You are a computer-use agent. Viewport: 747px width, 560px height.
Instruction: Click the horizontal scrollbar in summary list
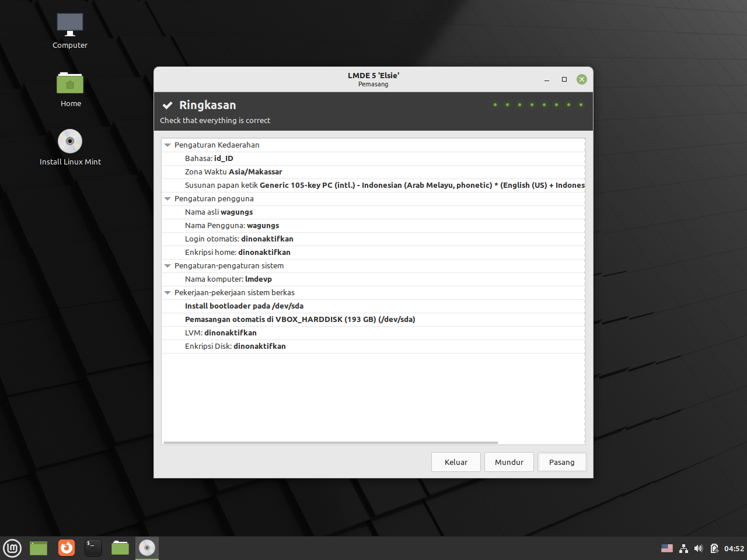[x=331, y=443]
